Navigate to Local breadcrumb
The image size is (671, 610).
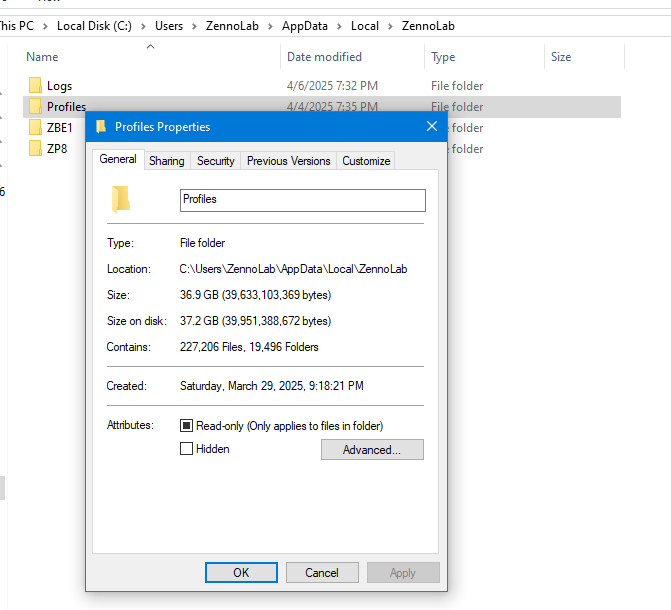pos(365,26)
